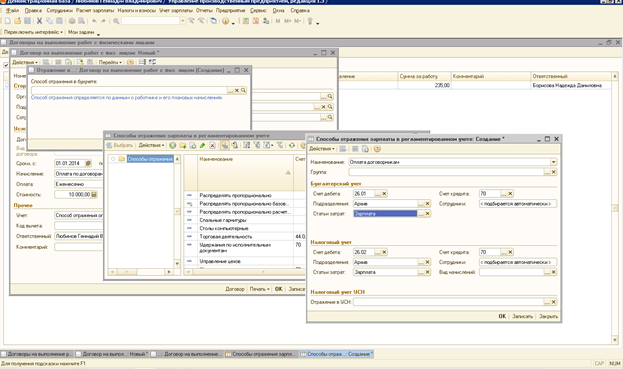
Task: Click the Print icon in main toolbar
Action: point(72,21)
